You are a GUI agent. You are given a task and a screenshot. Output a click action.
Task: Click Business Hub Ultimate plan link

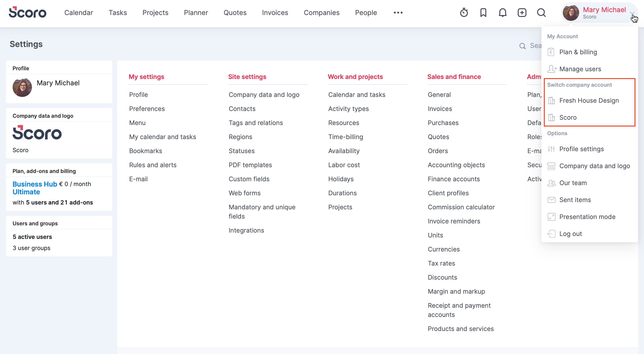35,184
